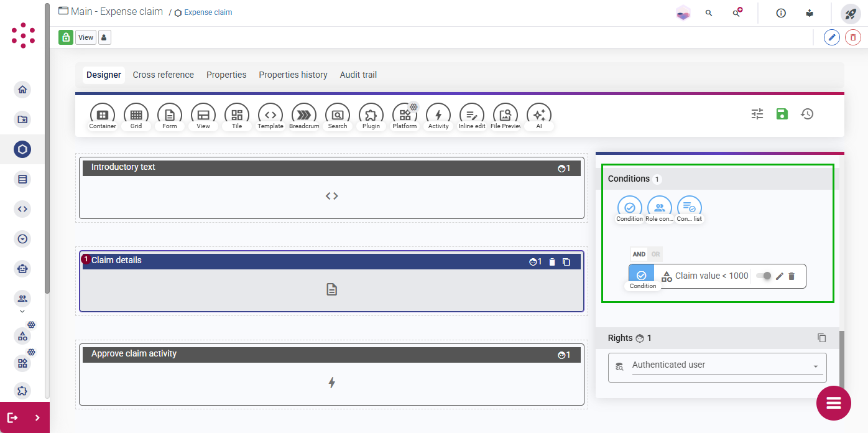Open the round hamburger menu button
The width and height of the screenshot is (868, 433).
pos(834,403)
